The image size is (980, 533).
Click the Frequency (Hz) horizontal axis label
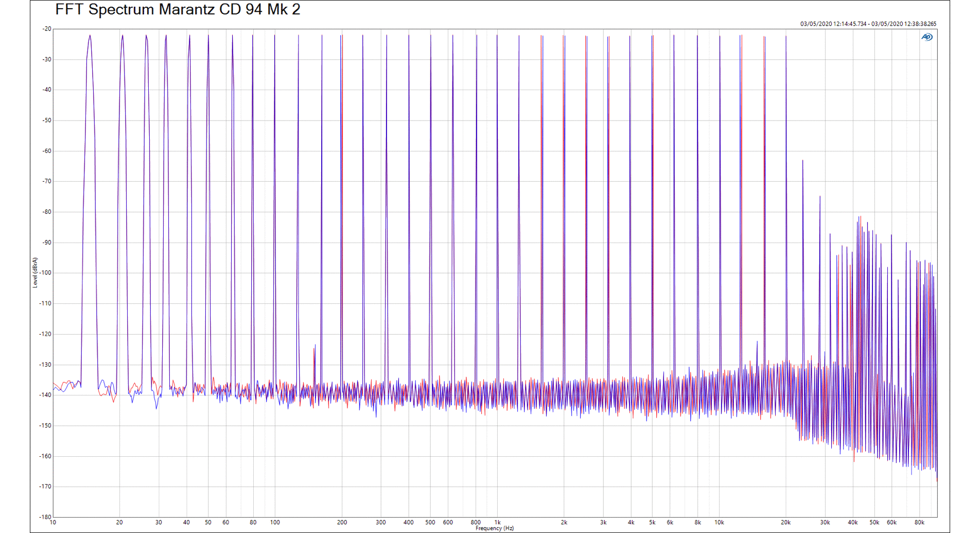click(494, 528)
